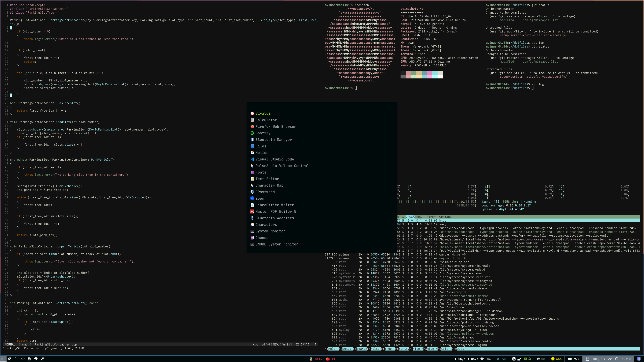Click the Bluetooth 69% battery module
This screenshot has width=644, height=362.
click(501, 359)
